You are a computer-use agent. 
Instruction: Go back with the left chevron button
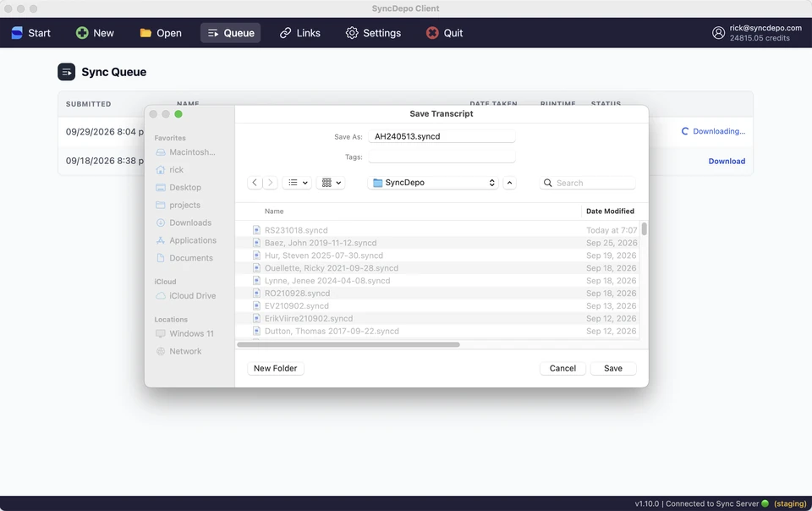[255, 183]
